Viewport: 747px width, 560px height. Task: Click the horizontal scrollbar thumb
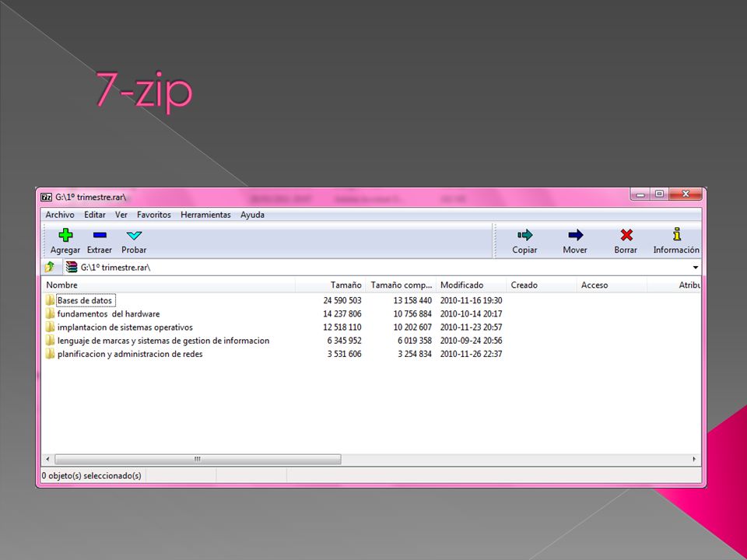pos(198,459)
